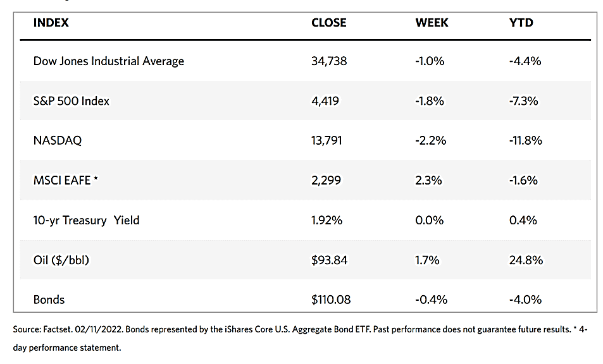Select the Bonds close value $110.08
This screenshot has height=364, width=603.
[x=332, y=299]
